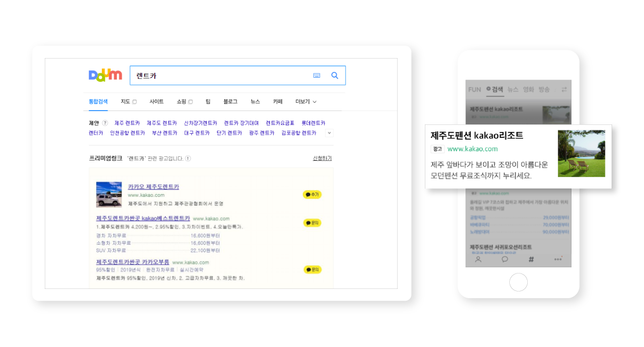This screenshot has width=644, height=347.
Task: Click suggestion 부산 렌트카
Action: pos(165,133)
